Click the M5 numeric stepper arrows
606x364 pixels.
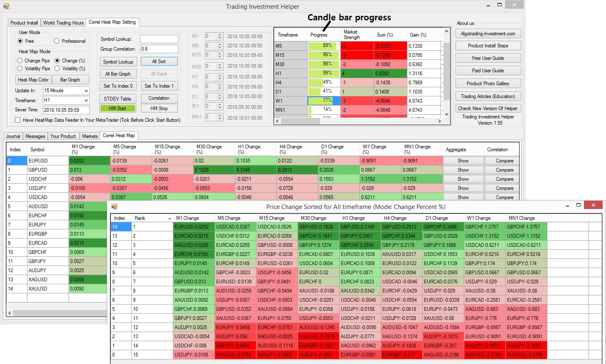[x=220, y=46]
